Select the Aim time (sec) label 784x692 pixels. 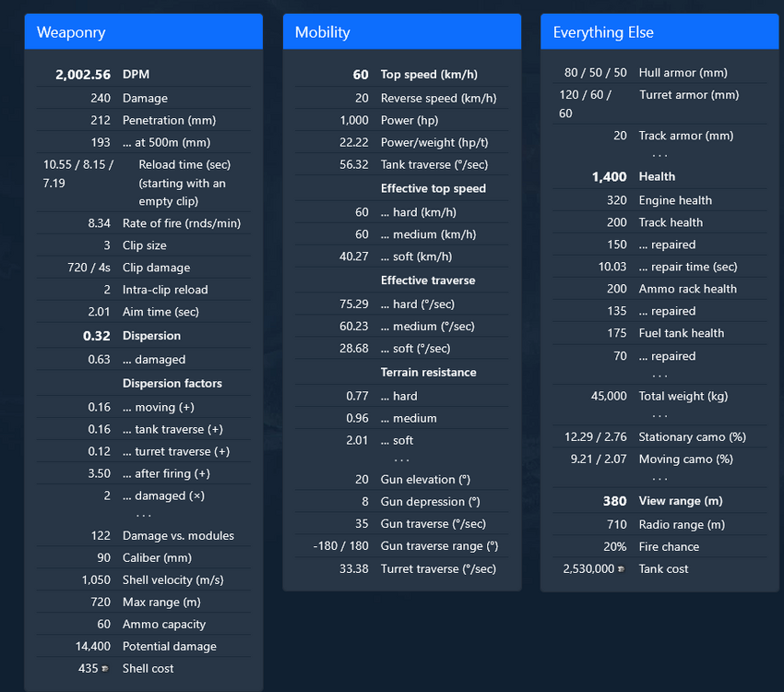tap(160, 312)
